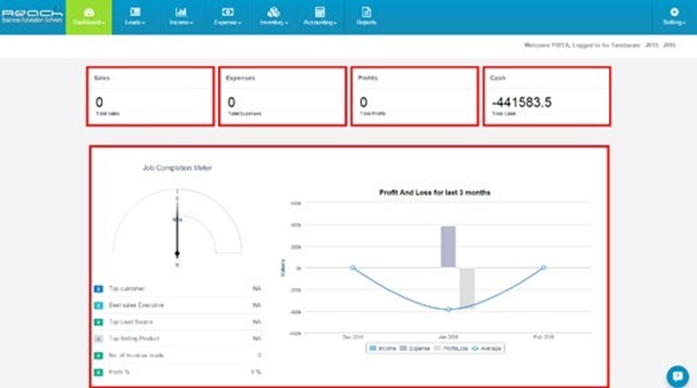This screenshot has width=697, height=388.
Task: Click the Expense bar in chart
Action: click(x=448, y=247)
